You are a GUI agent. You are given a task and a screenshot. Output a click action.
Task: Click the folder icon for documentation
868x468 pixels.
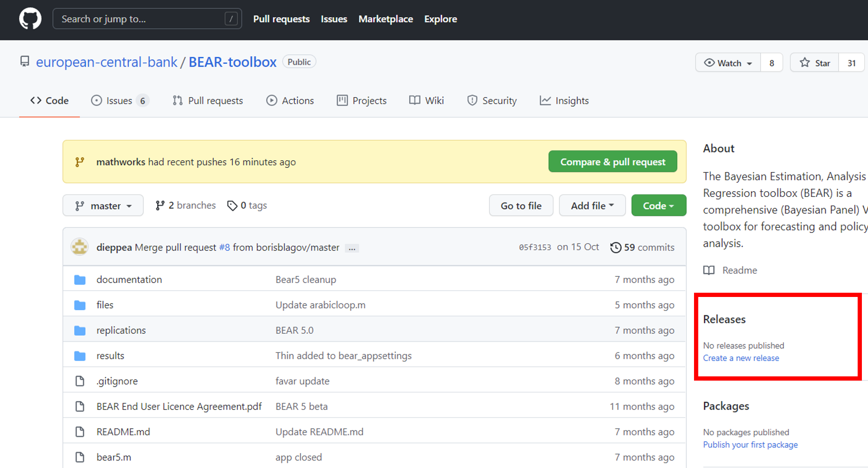80,280
